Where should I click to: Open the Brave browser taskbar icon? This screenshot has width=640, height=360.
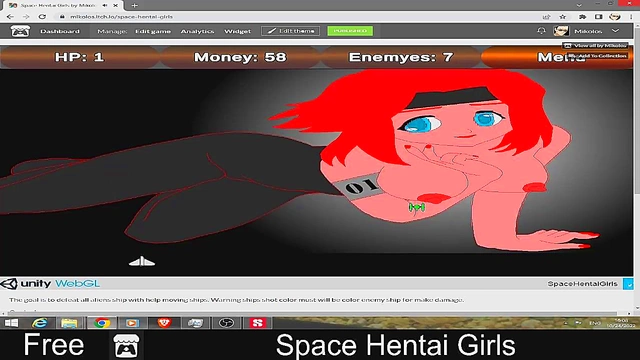(164, 323)
